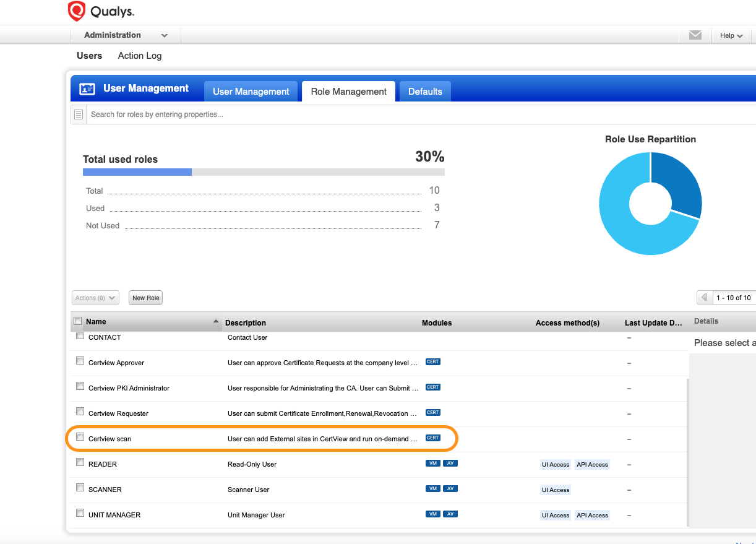
Task: Switch to the User Management tab
Action: coord(251,92)
